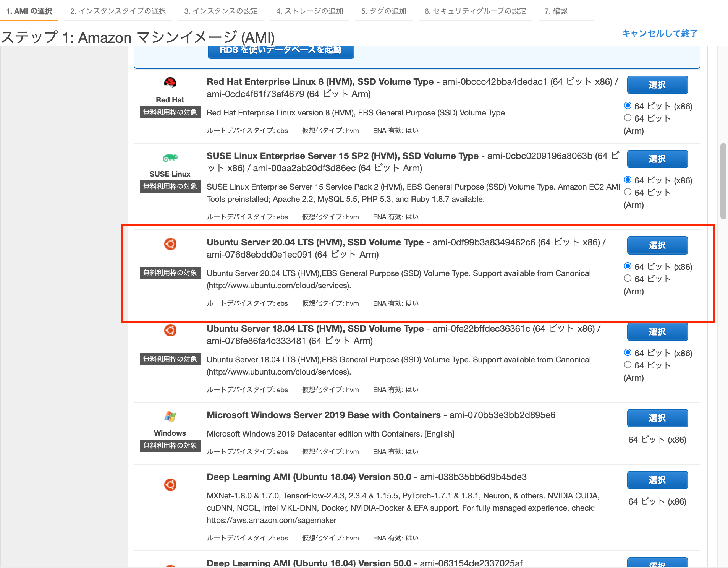Select 64-bit Arm for SUSE Linux Enterprise Server

tap(628, 192)
